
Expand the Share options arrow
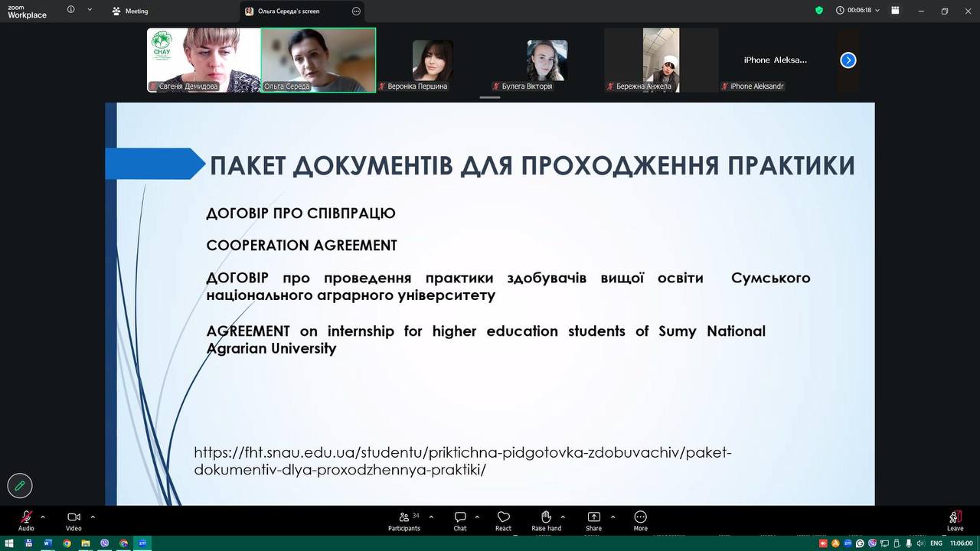(612, 517)
